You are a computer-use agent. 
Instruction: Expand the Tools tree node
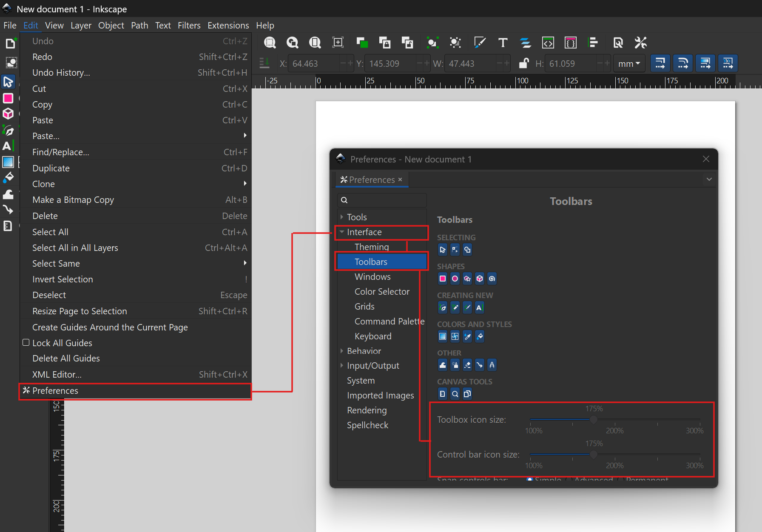[342, 217]
